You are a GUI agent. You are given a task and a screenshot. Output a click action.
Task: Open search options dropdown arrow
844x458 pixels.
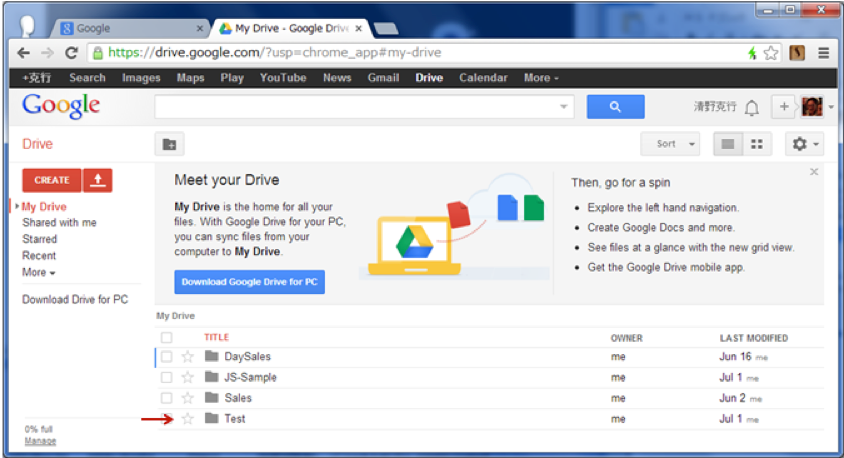tap(564, 107)
